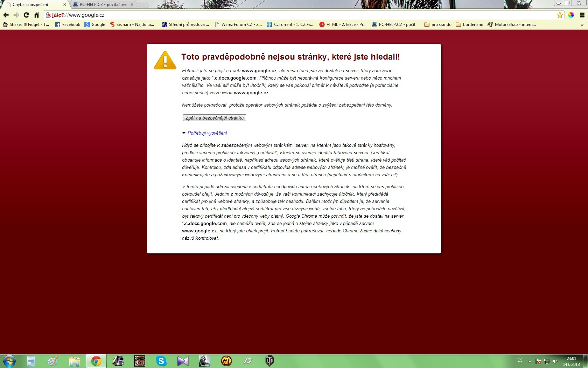Open Borderlands 2 taskbar icon

(226, 361)
